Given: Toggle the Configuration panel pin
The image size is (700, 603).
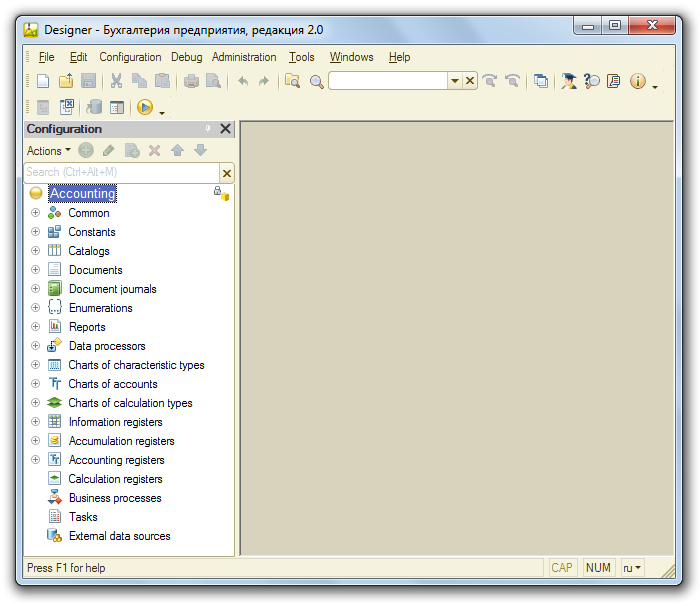Looking at the screenshot, I should (208, 129).
